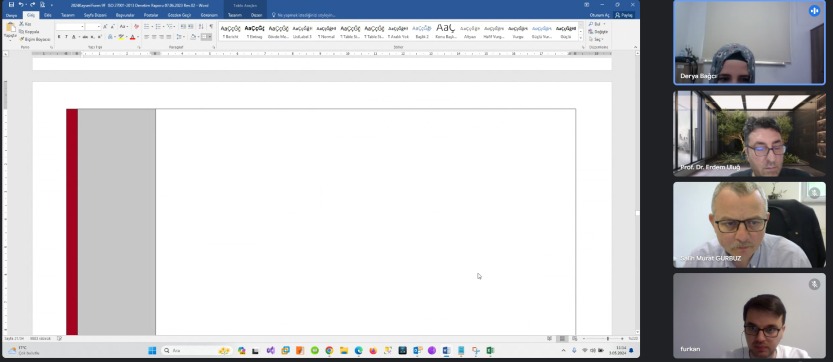Toggle strikethrough formatting
Viewport: 833px width, 362px height.
[x=86, y=37]
